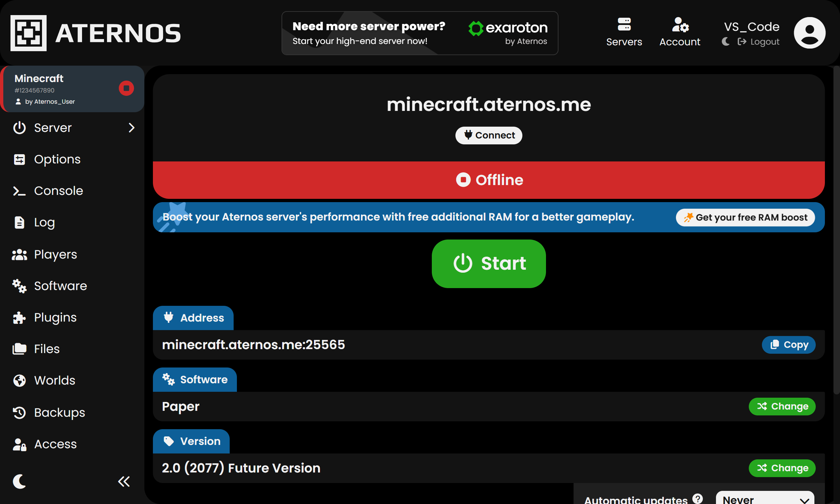Image resolution: width=840 pixels, height=504 pixels.
Task: Open the Log menu item
Action: [72, 222]
